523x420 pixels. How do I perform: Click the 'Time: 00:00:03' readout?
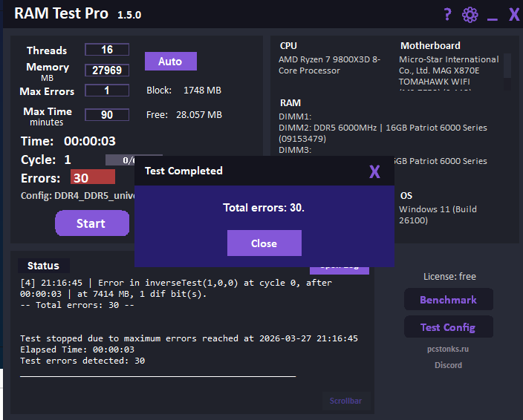68,141
